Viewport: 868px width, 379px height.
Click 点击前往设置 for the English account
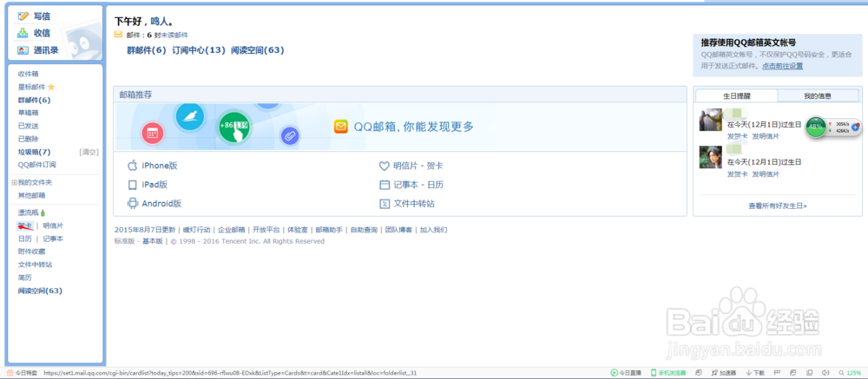(x=782, y=66)
